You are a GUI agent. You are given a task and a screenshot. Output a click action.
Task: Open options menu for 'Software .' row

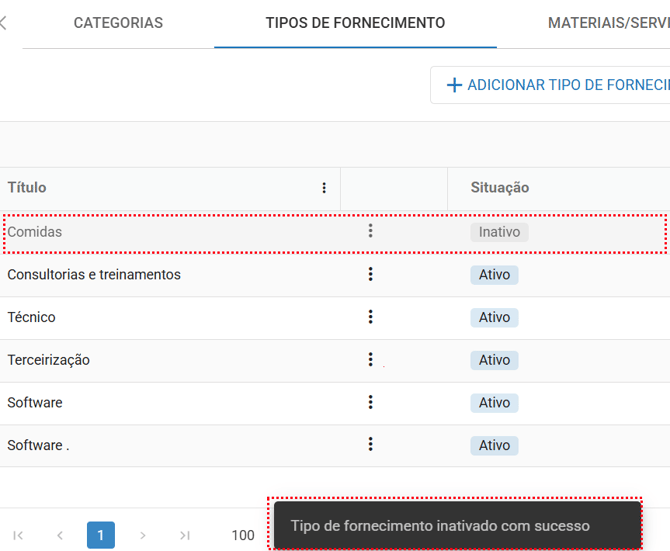(x=370, y=445)
